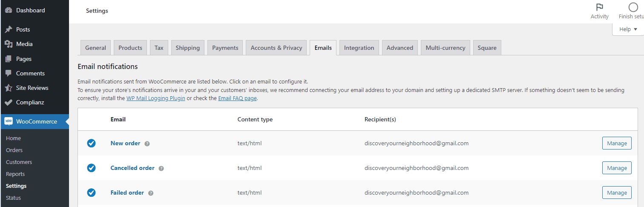Viewport: 644px width, 207px height.
Task: Click the Complianz checkmark icon
Action: point(8,102)
